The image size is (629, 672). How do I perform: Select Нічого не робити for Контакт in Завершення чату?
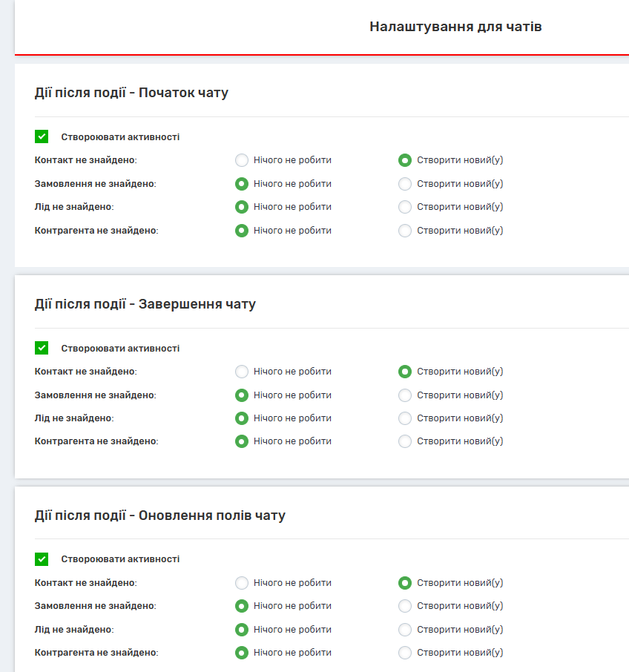(x=242, y=372)
